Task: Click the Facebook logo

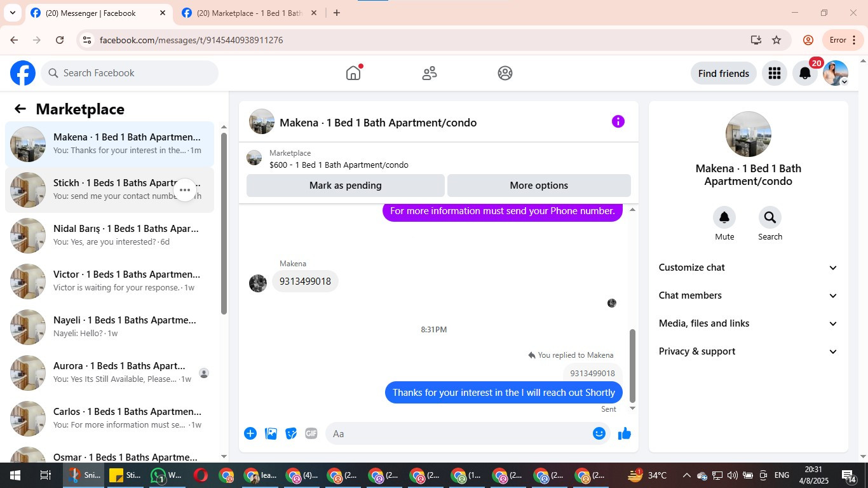Action: [x=23, y=73]
